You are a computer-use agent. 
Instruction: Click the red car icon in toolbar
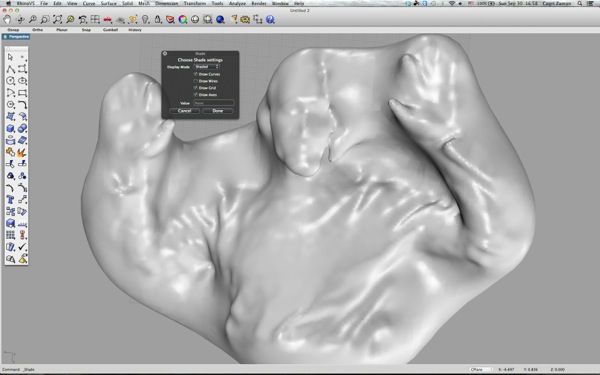click(108, 20)
